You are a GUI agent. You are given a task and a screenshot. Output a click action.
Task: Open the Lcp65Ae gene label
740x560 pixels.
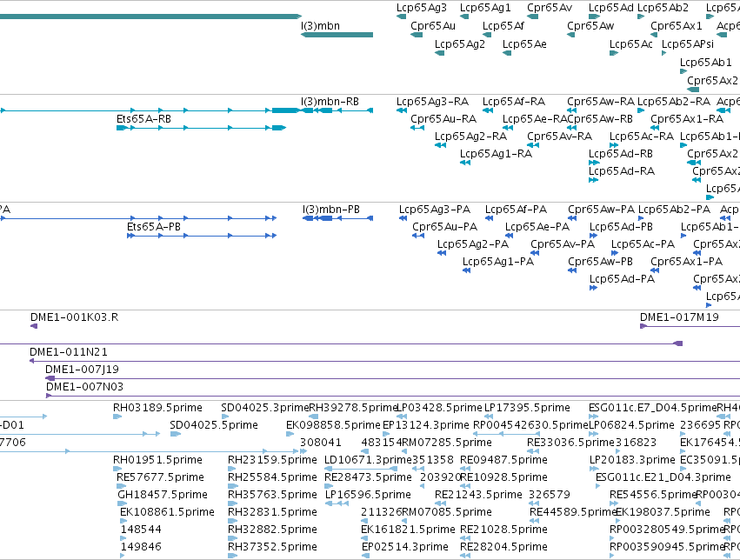click(524, 43)
